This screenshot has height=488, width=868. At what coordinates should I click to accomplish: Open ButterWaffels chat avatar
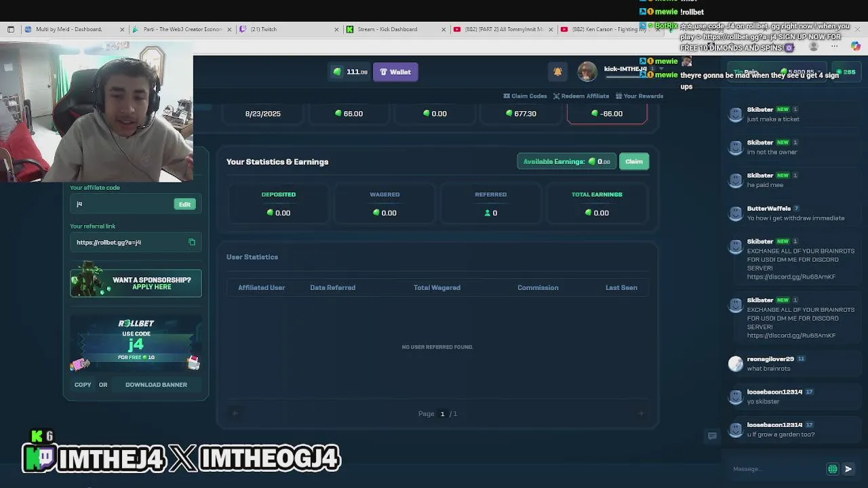point(736,213)
